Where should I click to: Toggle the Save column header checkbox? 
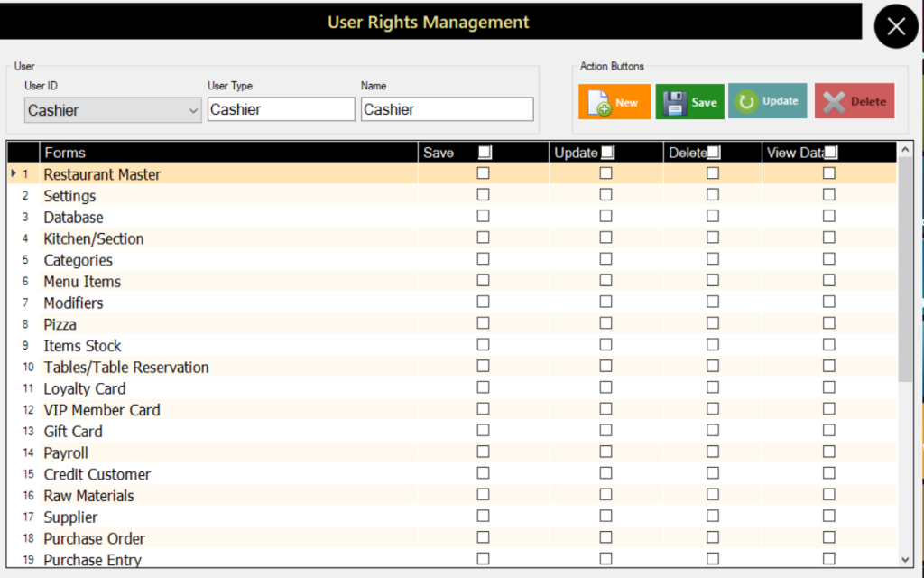485,152
